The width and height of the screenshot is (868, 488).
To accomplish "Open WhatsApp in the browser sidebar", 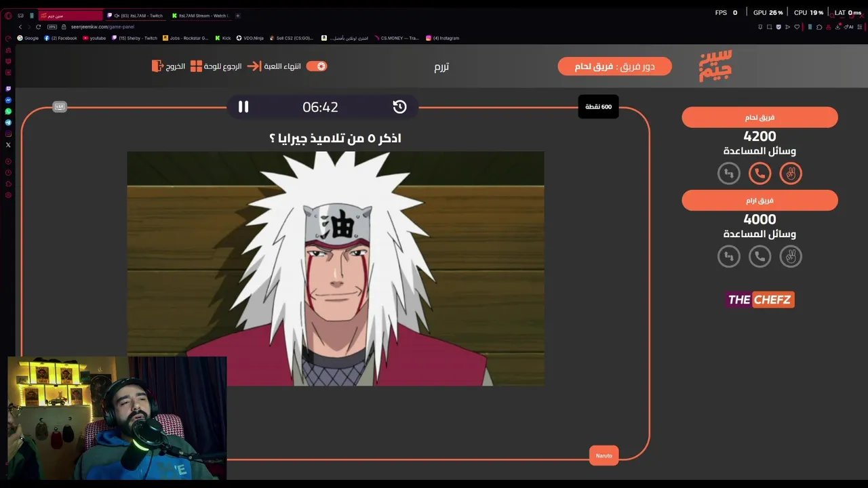I will click(8, 111).
